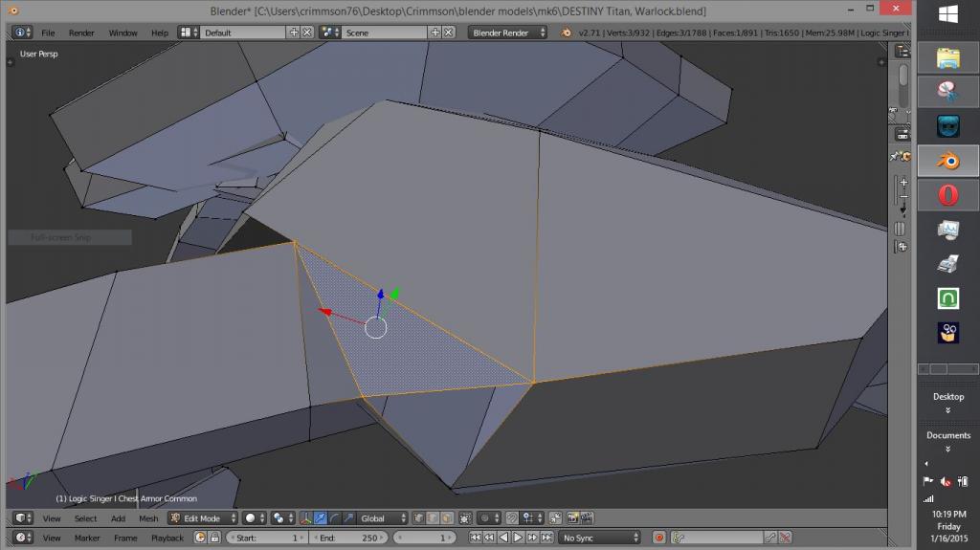The image size is (980, 550).
Task: Open the File menu
Action: pyautogui.click(x=48, y=33)
